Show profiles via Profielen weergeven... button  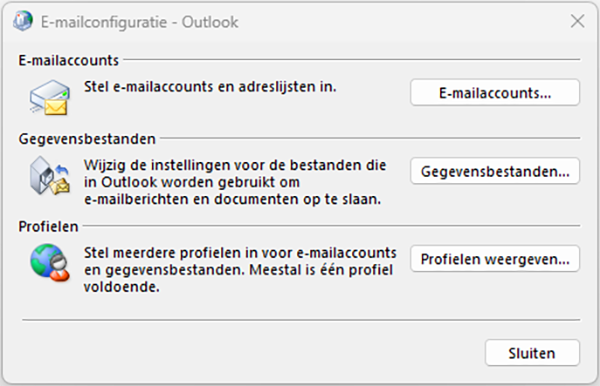tap(495, 259)
